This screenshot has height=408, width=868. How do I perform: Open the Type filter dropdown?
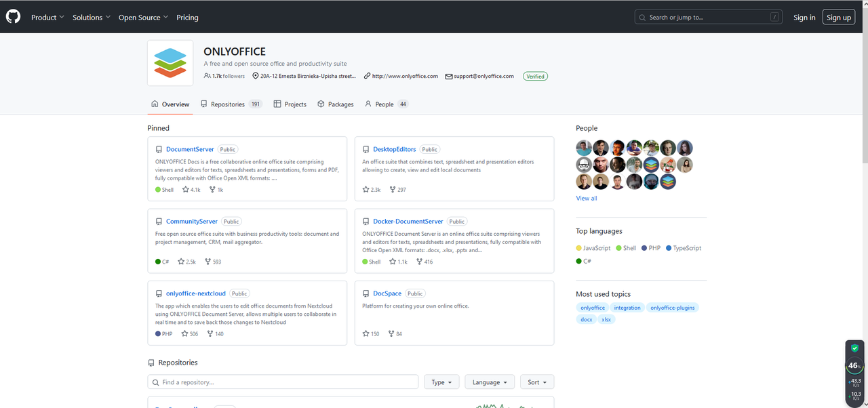[x=441, y=382]
